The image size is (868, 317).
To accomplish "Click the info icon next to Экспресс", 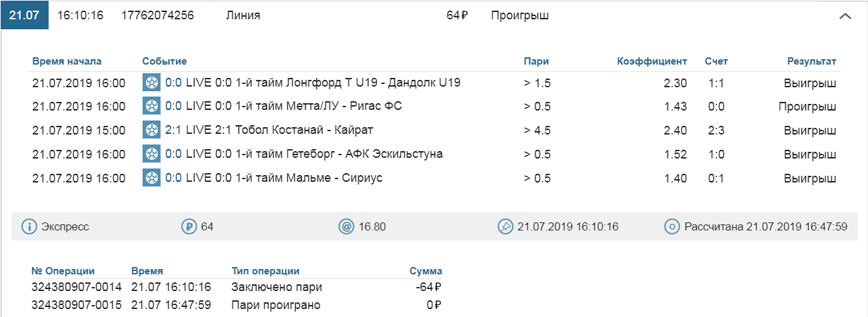I will click(x=29, y=227).
